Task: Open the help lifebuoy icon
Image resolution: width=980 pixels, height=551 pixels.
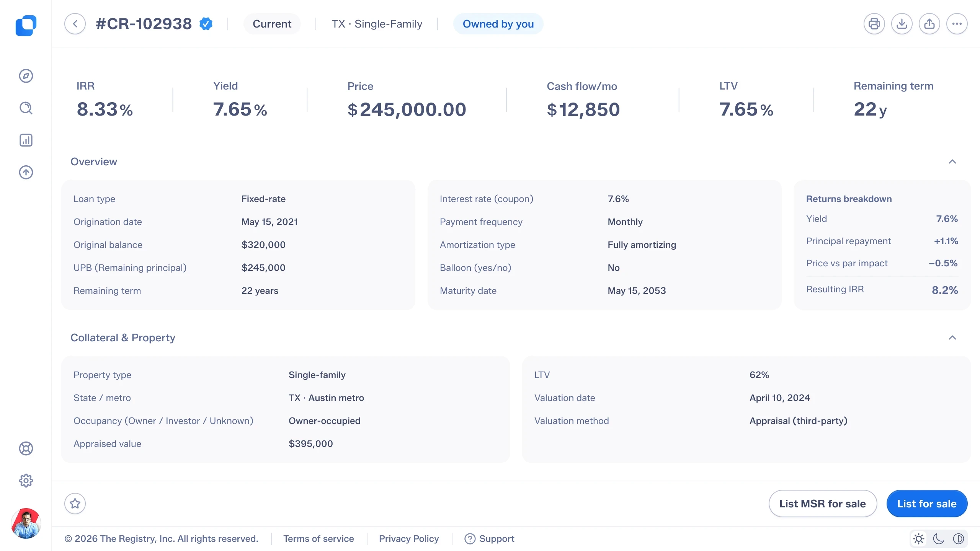Action: click(26, 448)
